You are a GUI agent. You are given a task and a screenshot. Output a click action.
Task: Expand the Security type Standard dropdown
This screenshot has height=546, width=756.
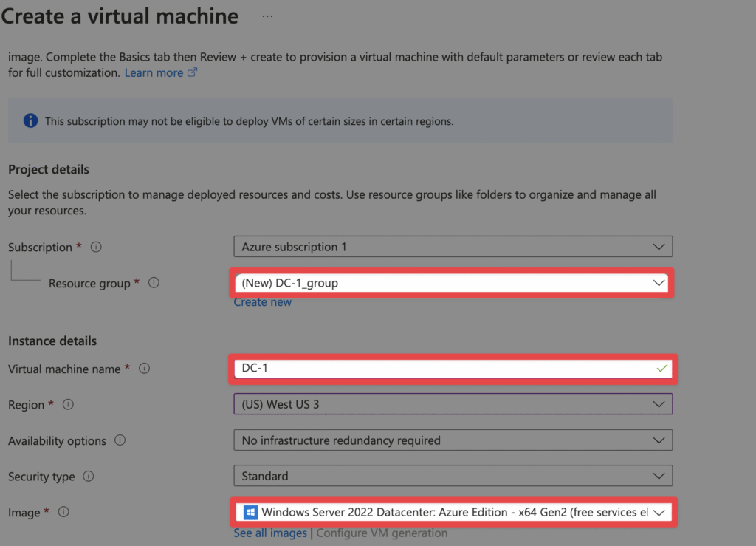(x=453, y=476)
